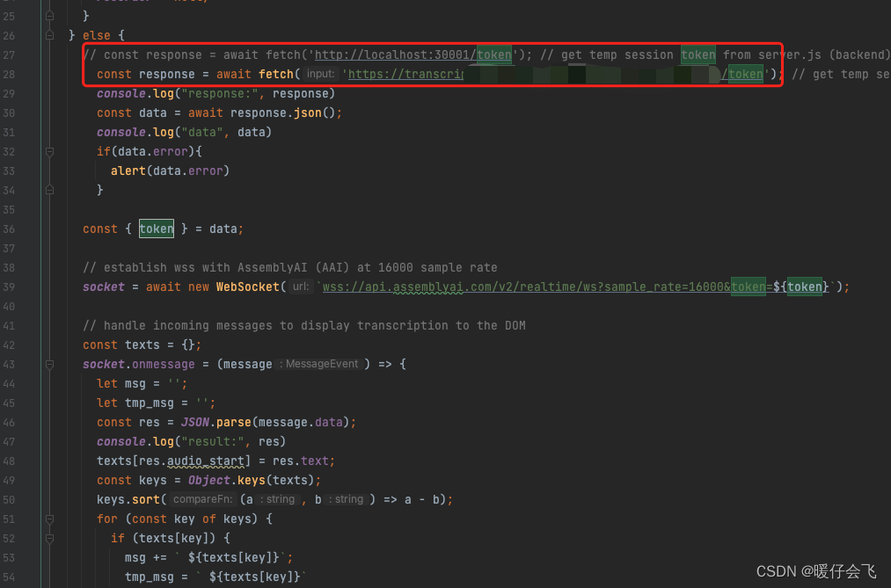The width and height of the screenshot is (891, 588).
Task: Click the ${token} template variable on line 39
Action: tap(800, 287)
